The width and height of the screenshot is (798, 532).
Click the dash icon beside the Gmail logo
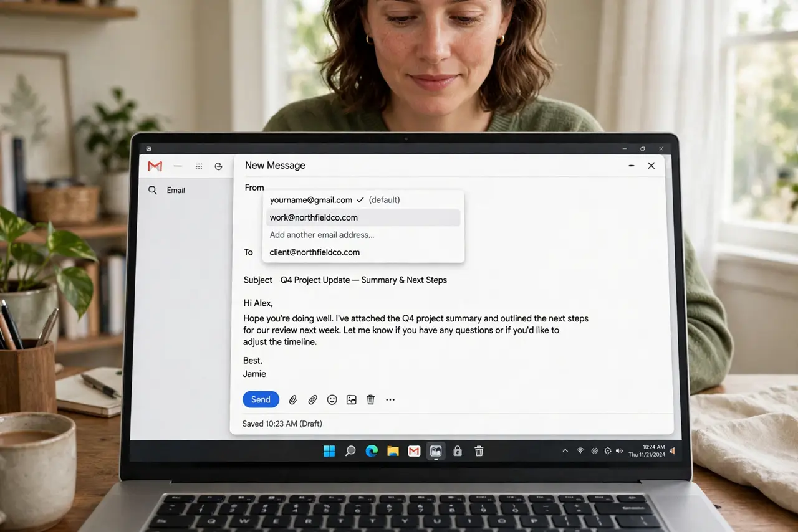point(178,166)
